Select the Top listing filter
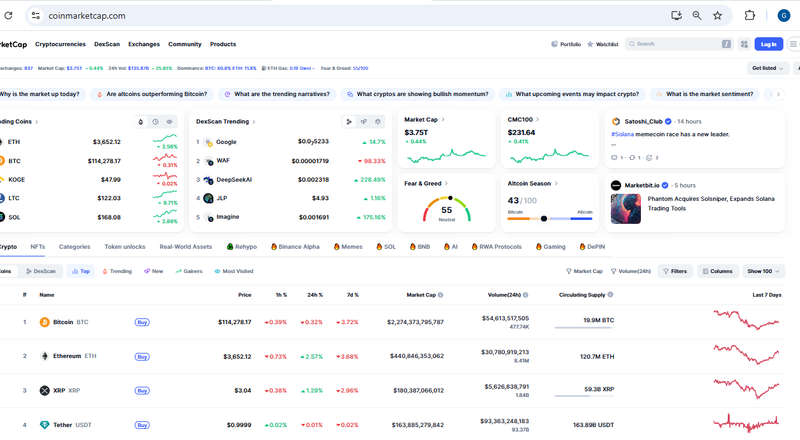The height and width of the screenshot is (440, 800). coord(81,272)
